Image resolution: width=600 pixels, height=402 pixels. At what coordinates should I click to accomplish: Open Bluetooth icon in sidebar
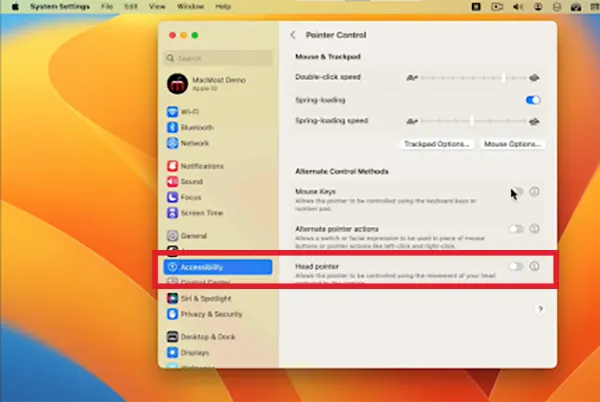[x=172, y=127]
